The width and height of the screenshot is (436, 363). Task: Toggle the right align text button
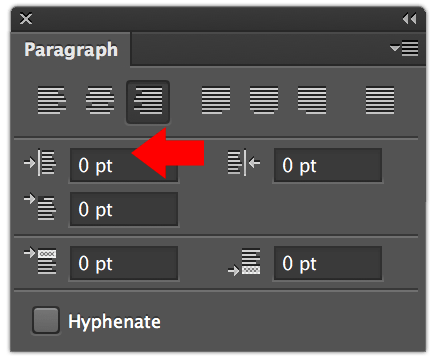pos(148,102)
